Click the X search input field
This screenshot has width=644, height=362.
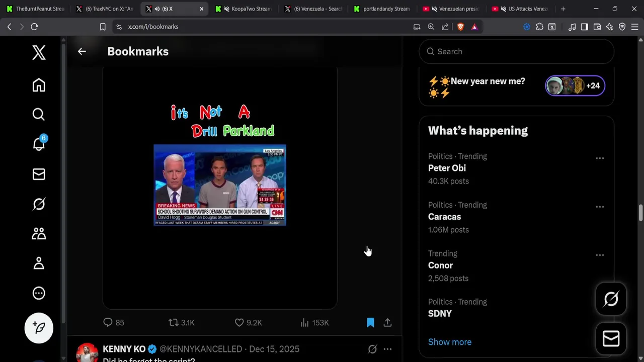(516, 51)
